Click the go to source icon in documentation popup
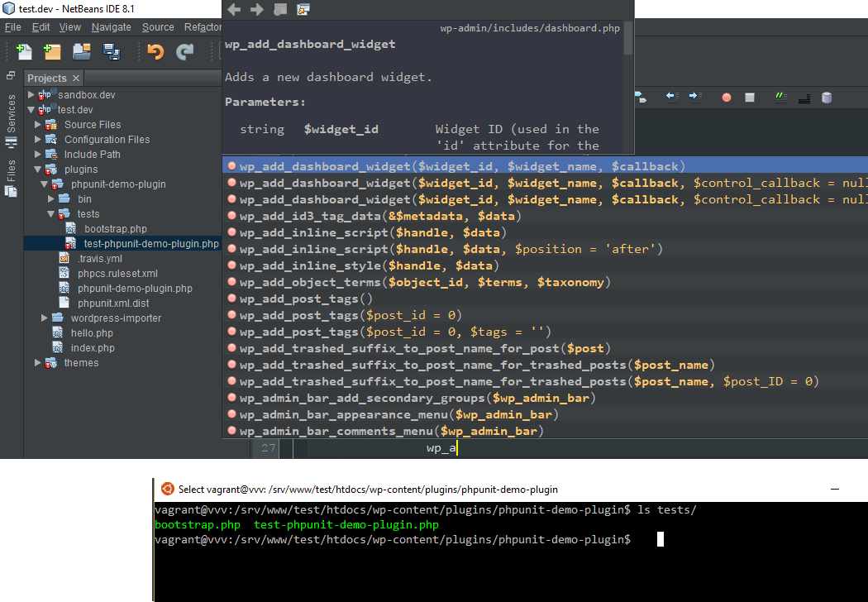Image resolution: width=868 pixels, height=602 pixels. coord(303,9)
